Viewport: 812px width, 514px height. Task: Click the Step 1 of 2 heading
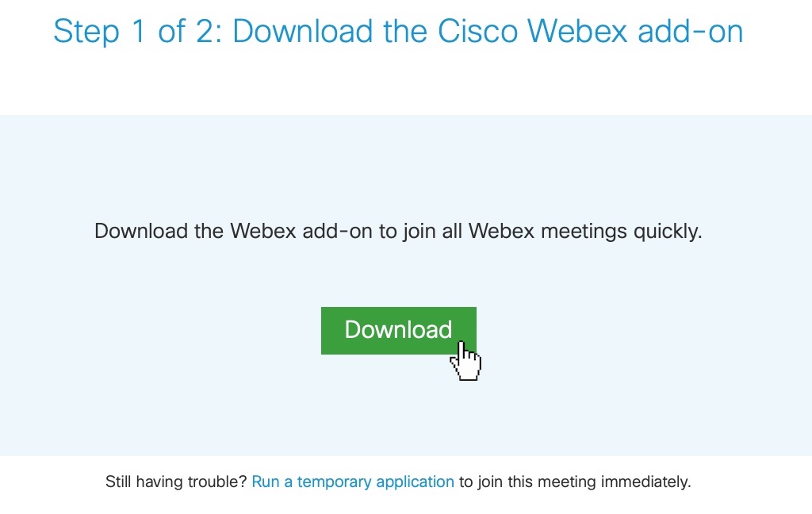click(398, 31)
